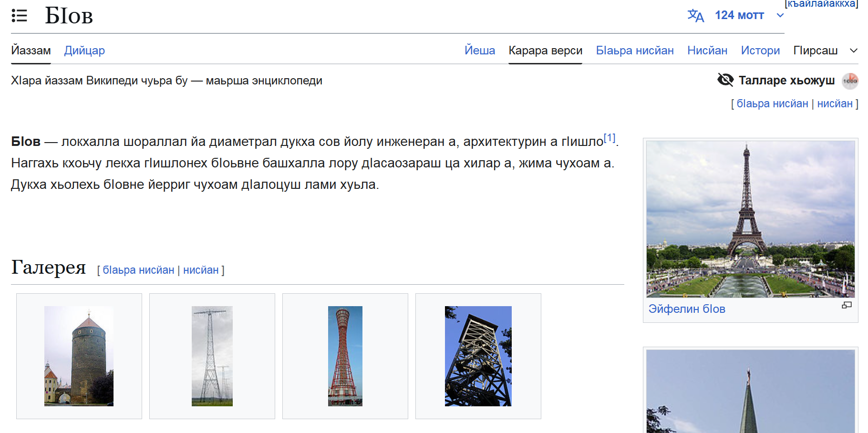Click the [къайлайаккха] hide toggle
Screen dimensions: 868x433
click(821, 4)
